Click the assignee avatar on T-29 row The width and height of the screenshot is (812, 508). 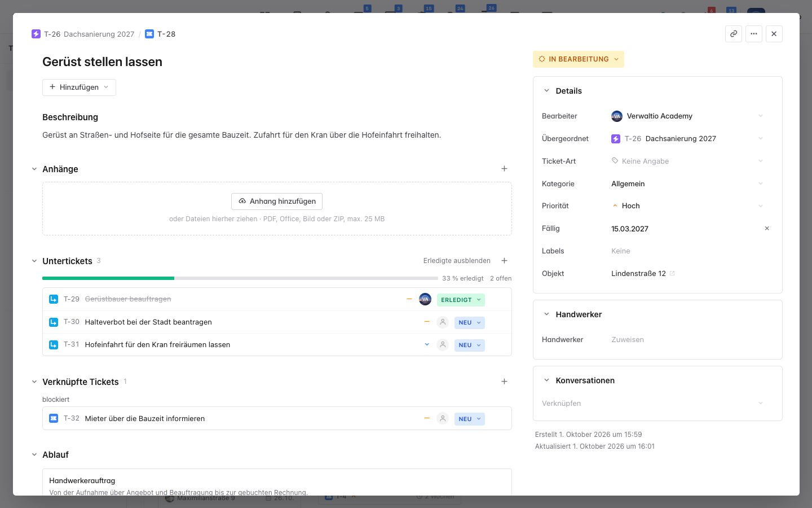tap(425, 299)
